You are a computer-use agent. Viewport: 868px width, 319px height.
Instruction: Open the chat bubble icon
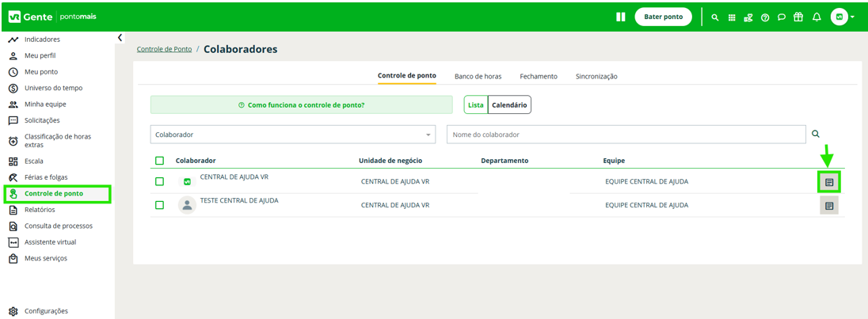click(x=782, y=17)
